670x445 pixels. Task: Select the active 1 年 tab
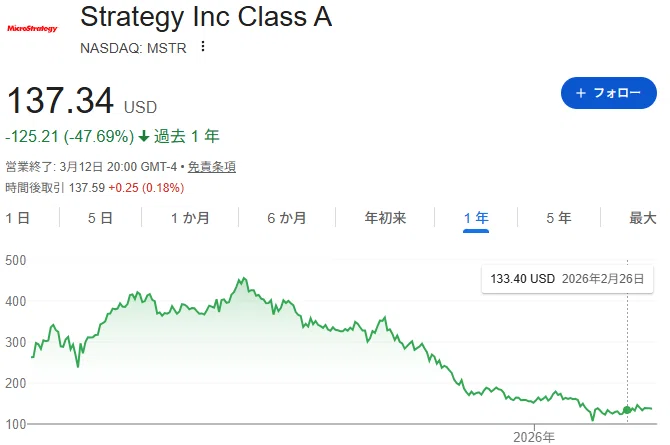(x=476, y=218)
